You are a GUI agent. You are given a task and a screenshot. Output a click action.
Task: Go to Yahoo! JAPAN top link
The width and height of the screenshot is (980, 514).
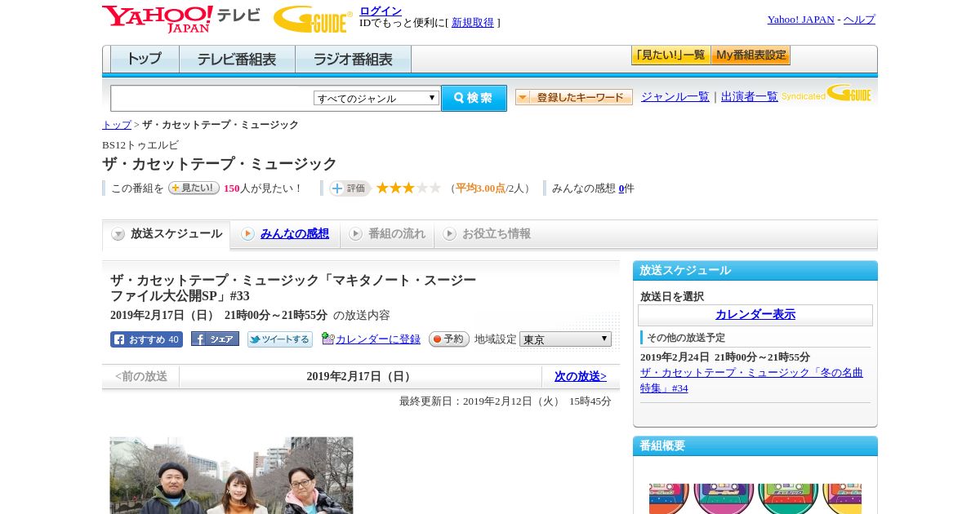point(800,20)
